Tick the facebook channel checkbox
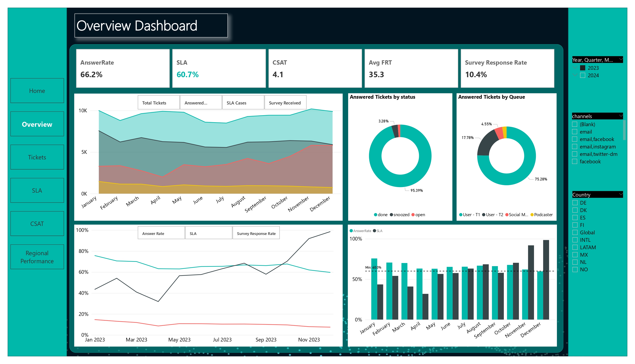The height and width of the screenshot is (364, 635). pos(575,161)
